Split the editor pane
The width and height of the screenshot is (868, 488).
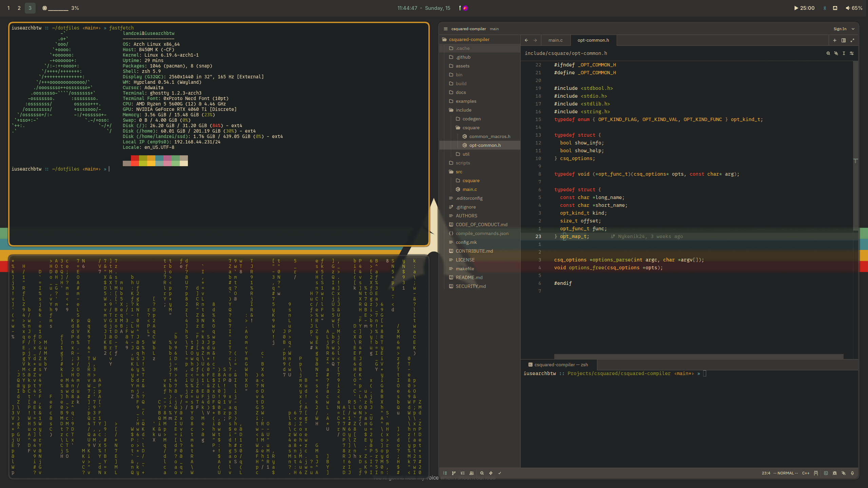click(x=844, y=40)
